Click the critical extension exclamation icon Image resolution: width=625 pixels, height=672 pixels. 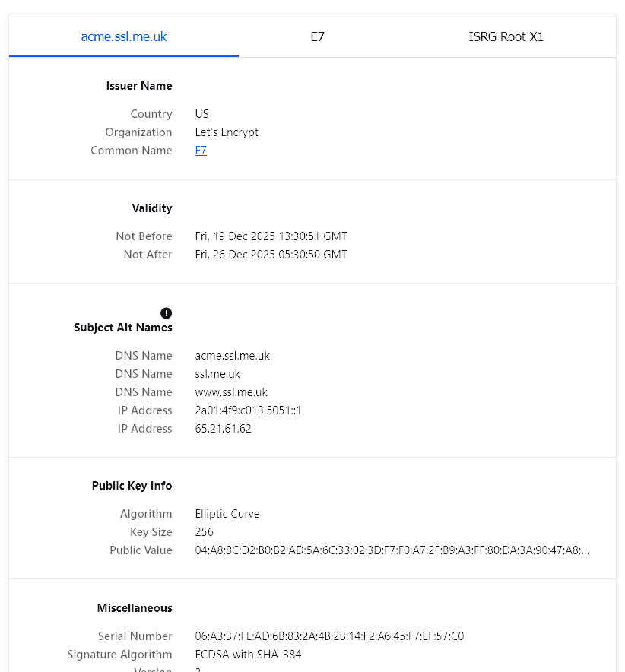pyautogui.click(x=167, y=313)
